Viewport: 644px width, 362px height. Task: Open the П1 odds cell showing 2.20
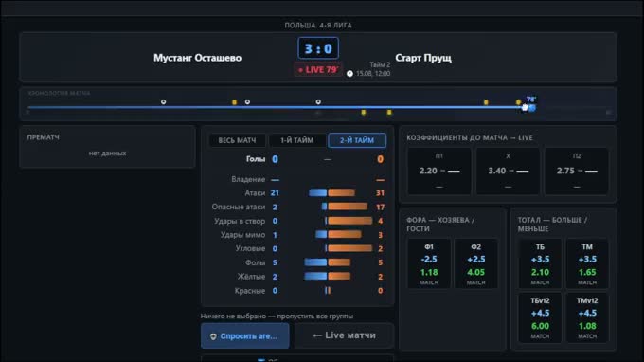pos(439,171)
